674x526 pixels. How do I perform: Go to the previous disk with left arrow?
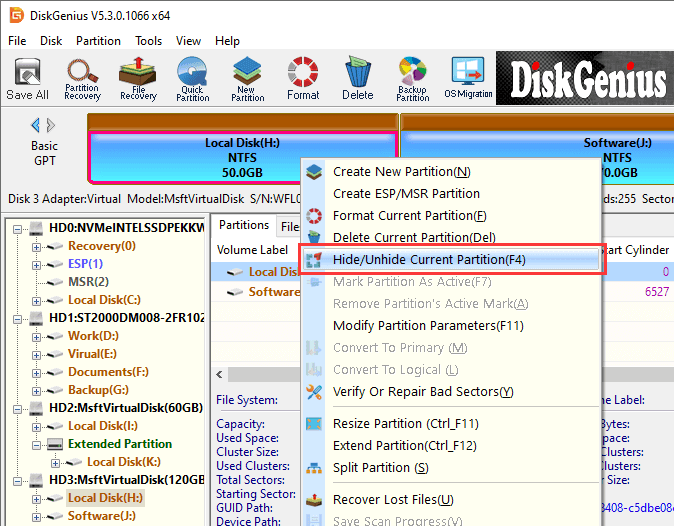[37, 125]
